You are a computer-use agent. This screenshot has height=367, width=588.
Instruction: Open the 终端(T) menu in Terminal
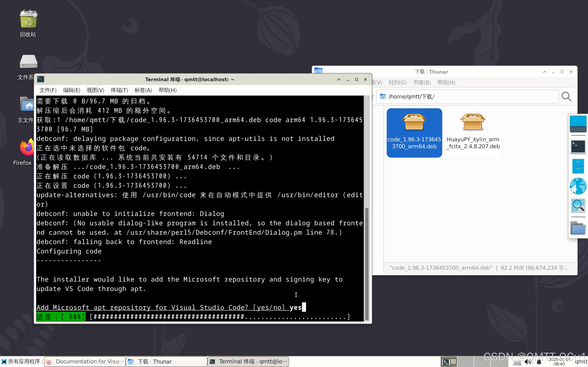click(x=119, y=90)
